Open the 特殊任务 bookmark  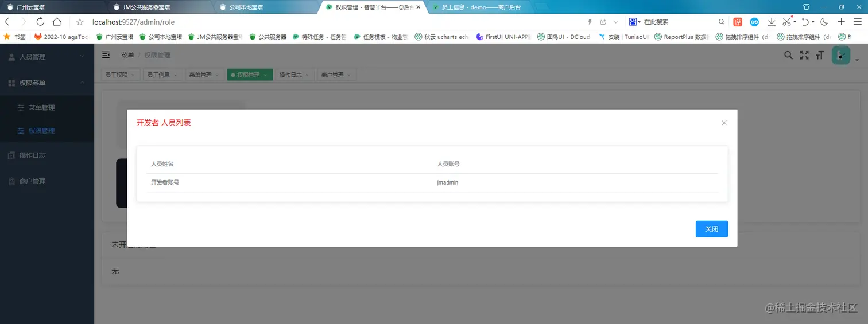[x=319, y=36]
